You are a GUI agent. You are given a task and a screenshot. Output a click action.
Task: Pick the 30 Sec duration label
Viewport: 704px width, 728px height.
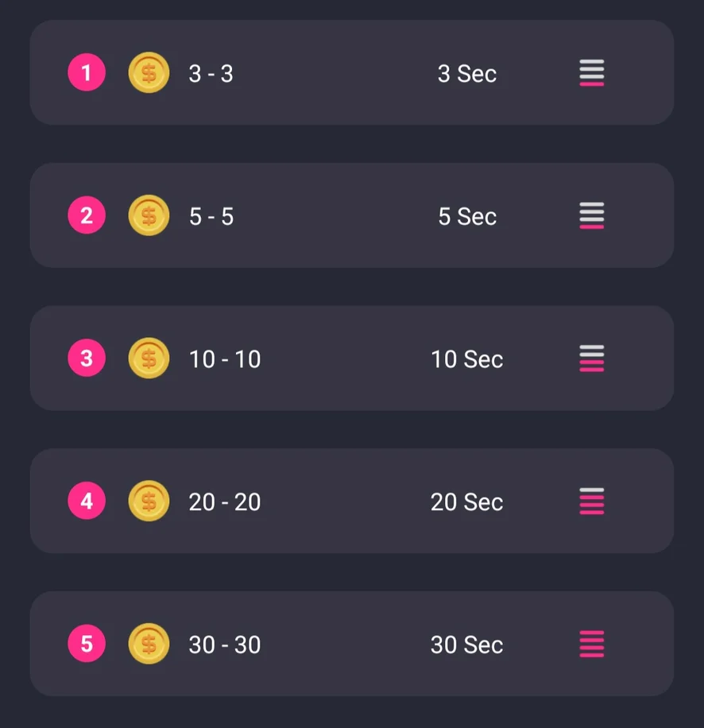click(467, 645)
